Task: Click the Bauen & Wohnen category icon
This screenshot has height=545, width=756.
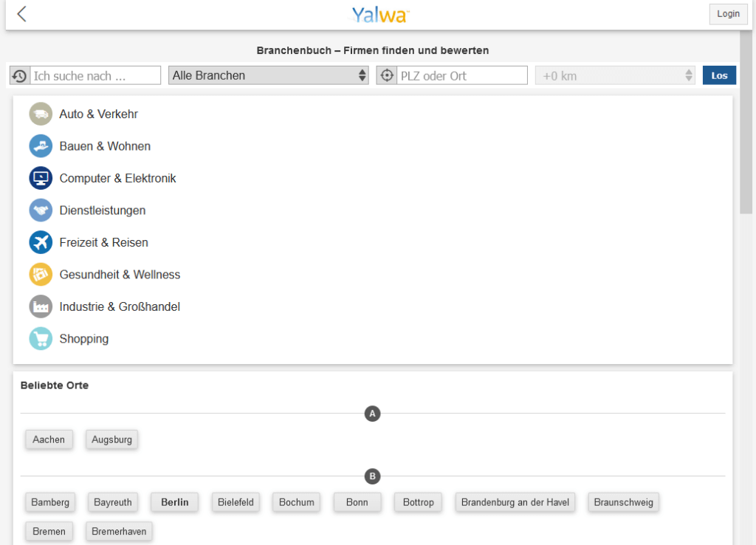Action: [x=41, y=146]
